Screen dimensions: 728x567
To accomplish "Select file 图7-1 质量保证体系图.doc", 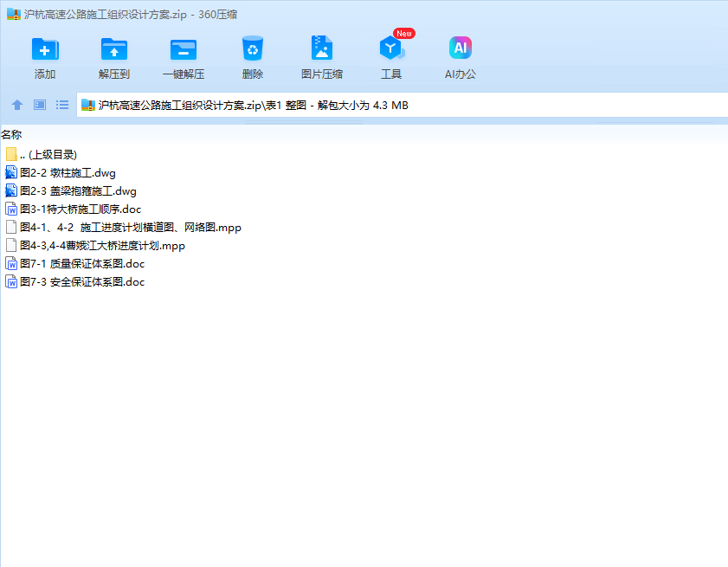I will tap(74, 264).
